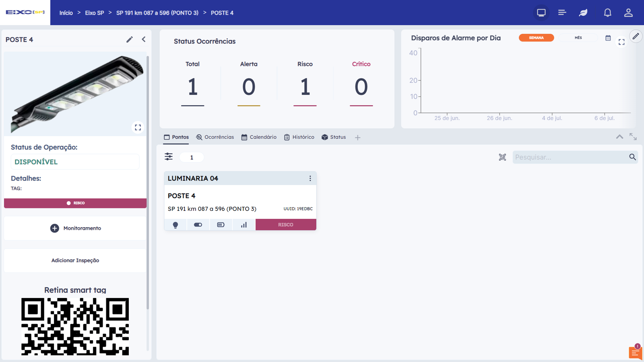Collapse the POSTE 4 side panel

[x=144, y=39]
